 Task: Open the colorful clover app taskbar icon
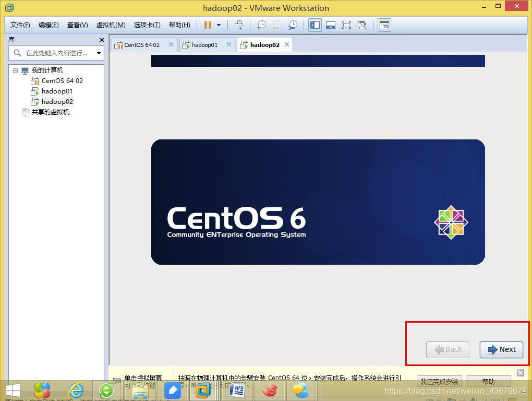pyautogui.click(x=42, y=390)
